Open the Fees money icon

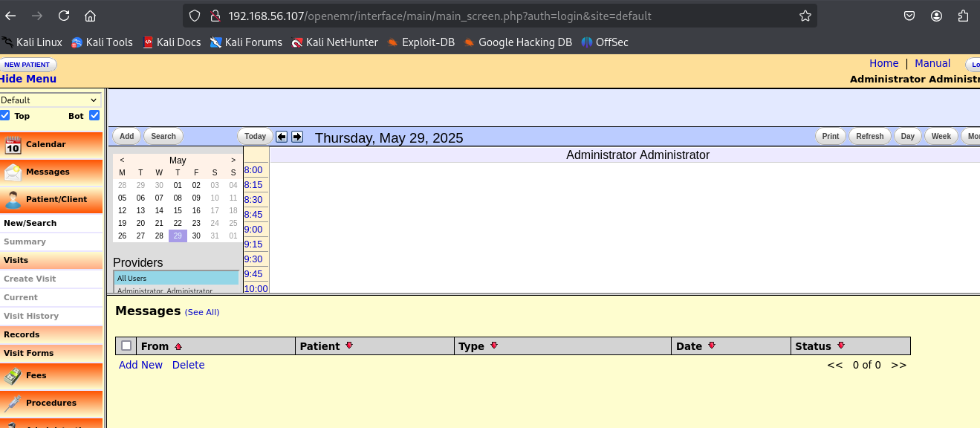13,376
